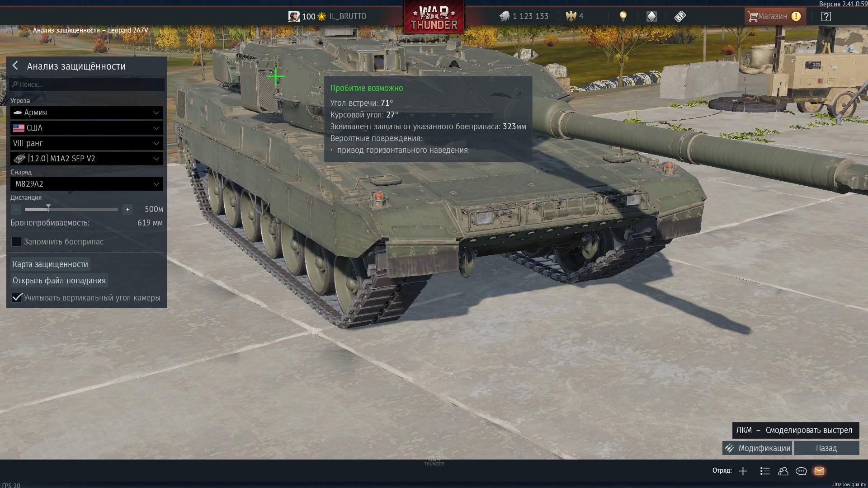This screenshot has height=488, width=868.
Task: Add squad member with plus icon
Action: pos(743,471)
